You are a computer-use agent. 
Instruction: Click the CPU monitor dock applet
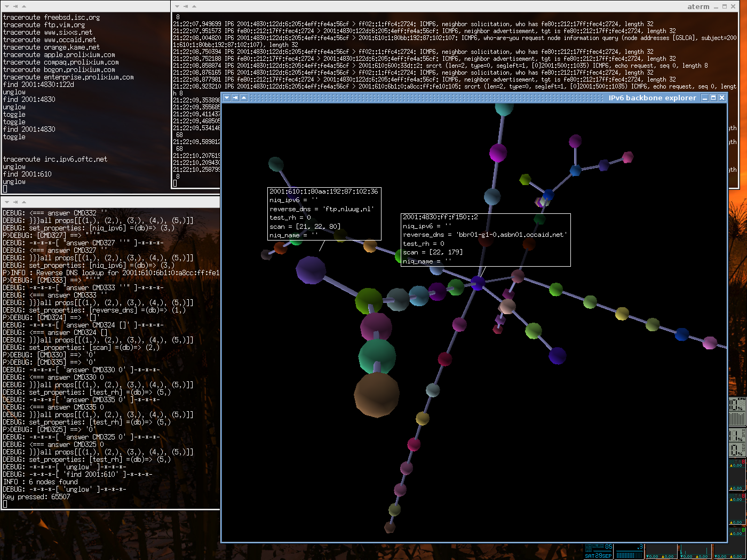click(737, 412)
